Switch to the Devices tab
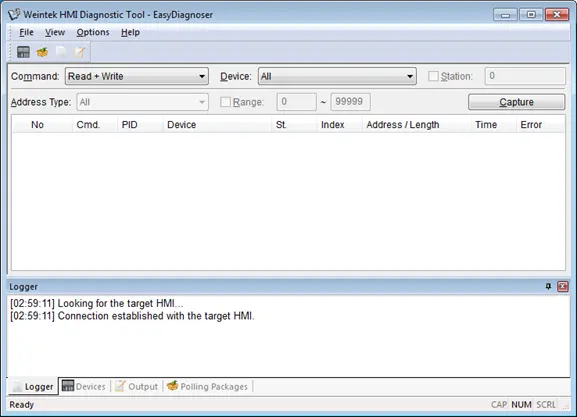Image resolution: width=577 pixels, height=417 pixels. (x=84, y=386)
